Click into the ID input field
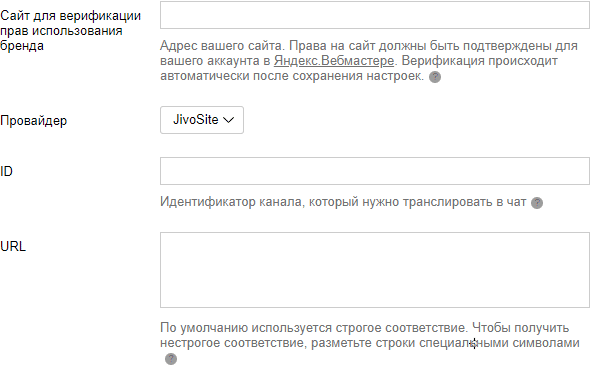 (x=375, y=171)
